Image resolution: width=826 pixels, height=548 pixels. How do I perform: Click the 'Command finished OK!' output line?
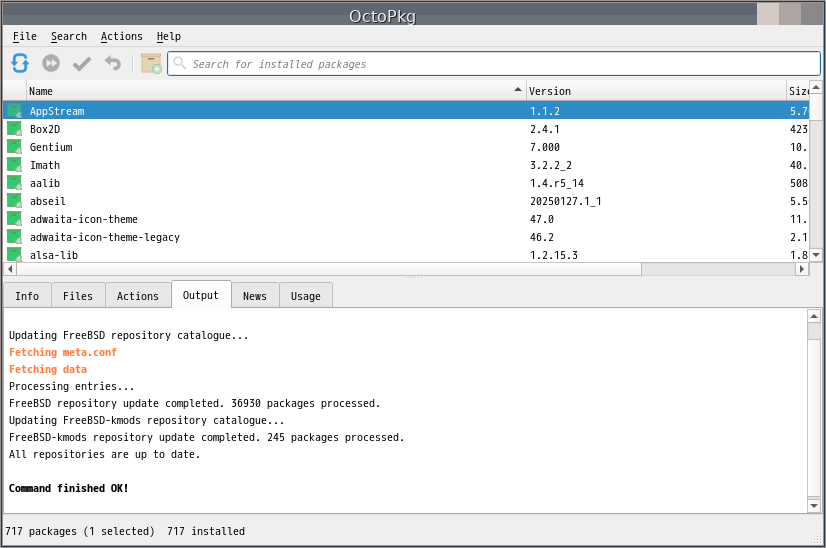point(68,488)
